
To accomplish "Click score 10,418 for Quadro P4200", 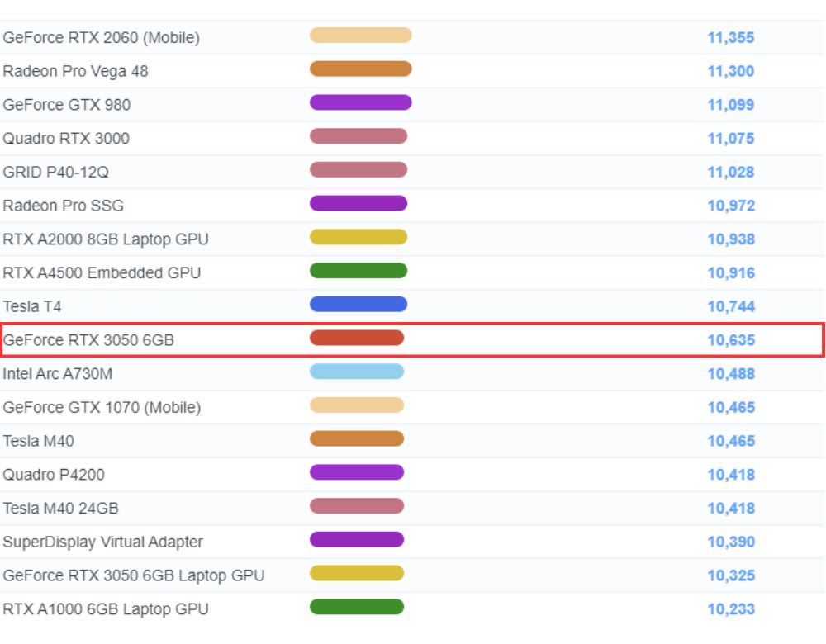I will [x=731, y=475].
